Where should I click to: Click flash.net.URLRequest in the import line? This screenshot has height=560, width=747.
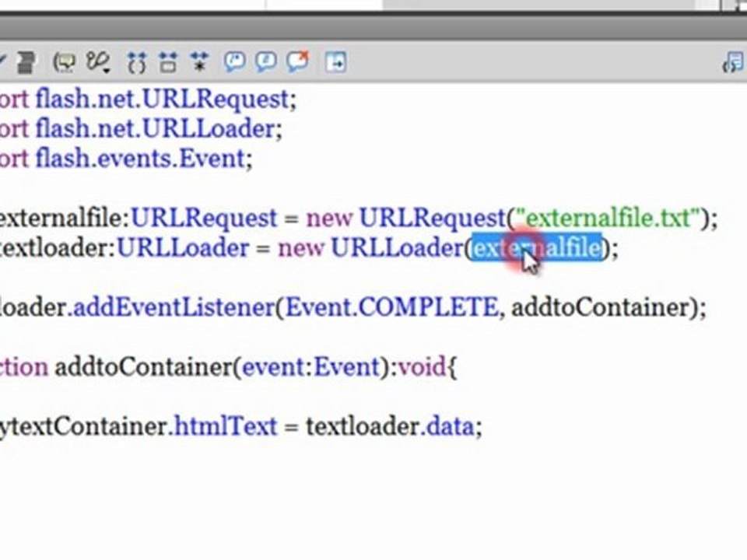pyautogui.click(x=163, y=100)
